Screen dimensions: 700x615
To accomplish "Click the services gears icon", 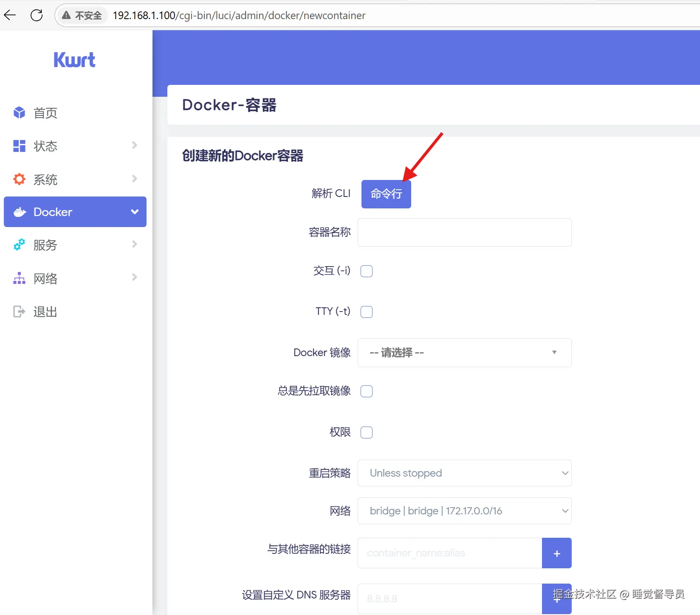I will coord(19,244).
